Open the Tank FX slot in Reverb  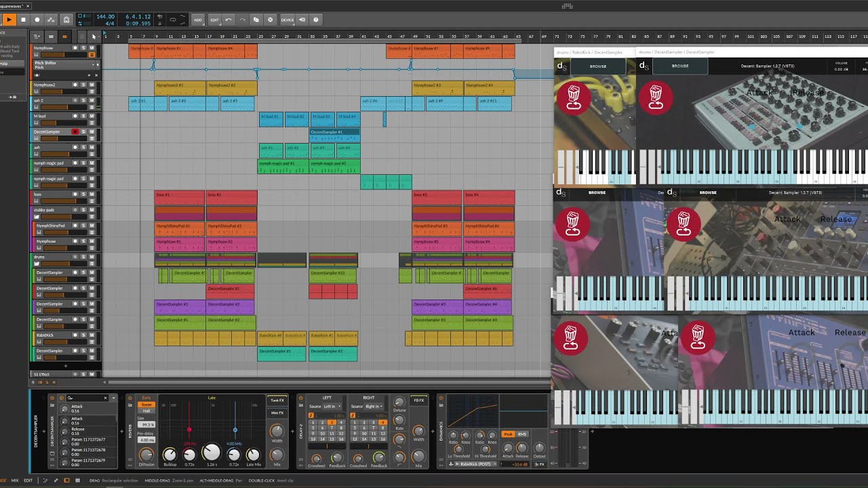[277, 401]
